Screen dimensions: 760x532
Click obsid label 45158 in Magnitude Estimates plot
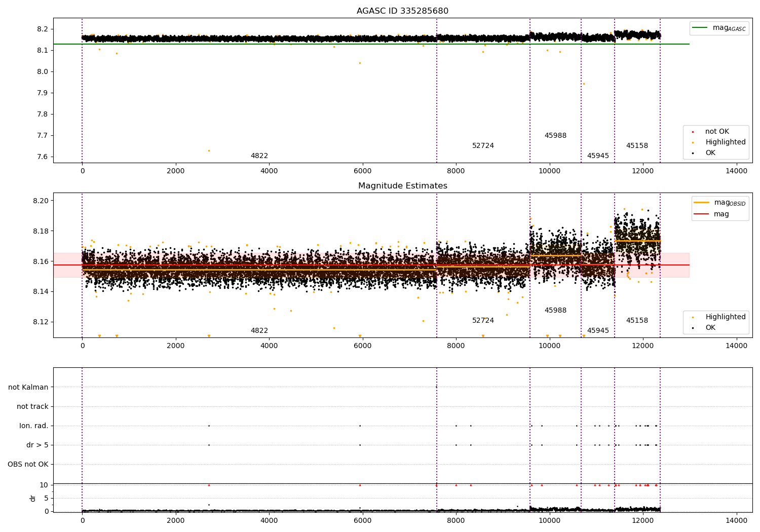[637, 321]
